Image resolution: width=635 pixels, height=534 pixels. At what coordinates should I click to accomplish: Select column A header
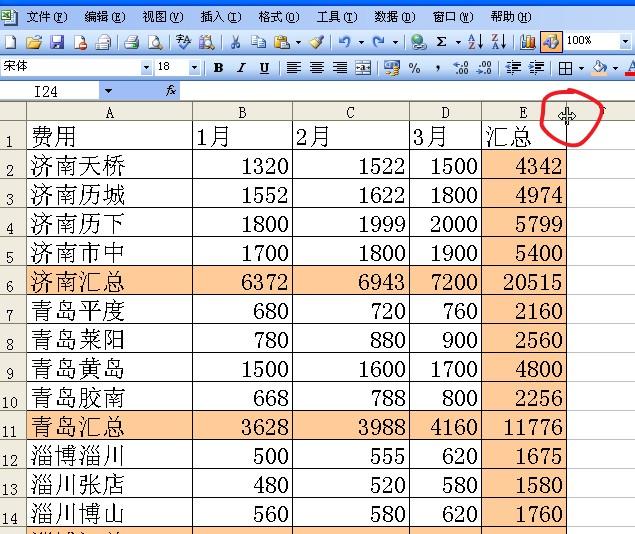click(109, 112)
